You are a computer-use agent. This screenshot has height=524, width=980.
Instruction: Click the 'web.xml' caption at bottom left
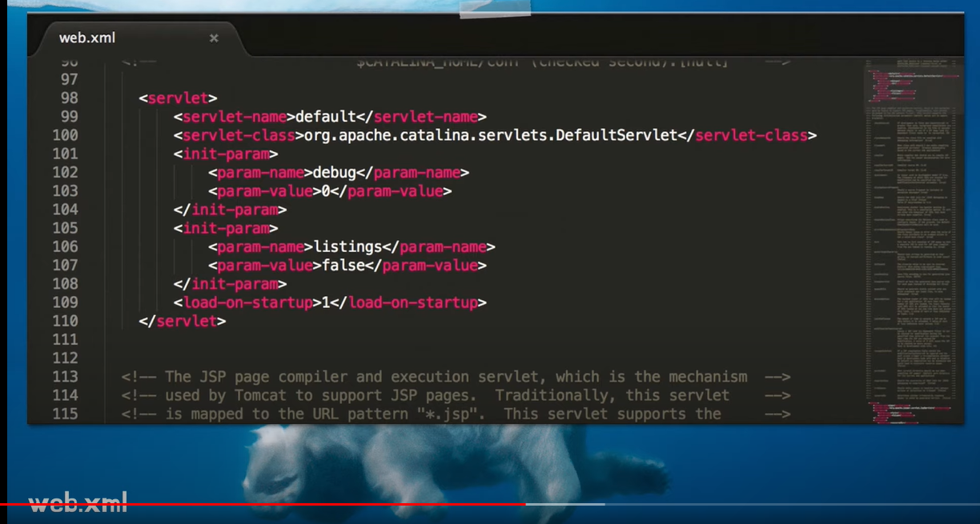(78, 502)
